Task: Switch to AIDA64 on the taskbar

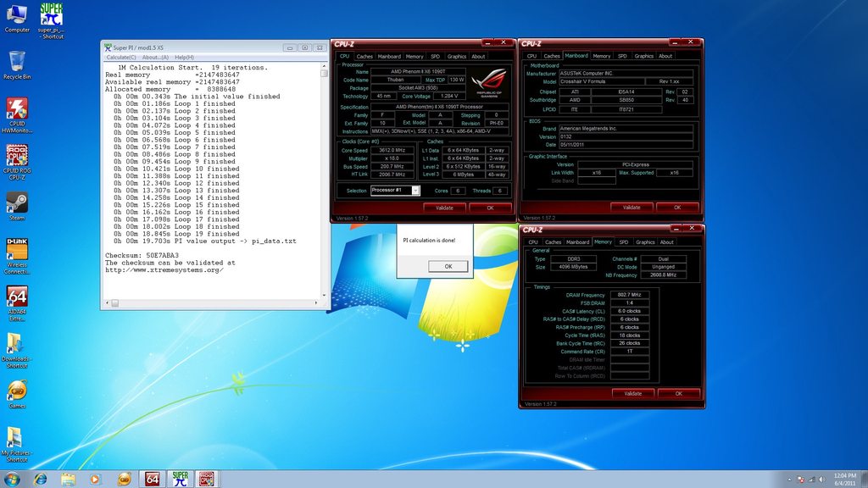Action: click(152, 479)
